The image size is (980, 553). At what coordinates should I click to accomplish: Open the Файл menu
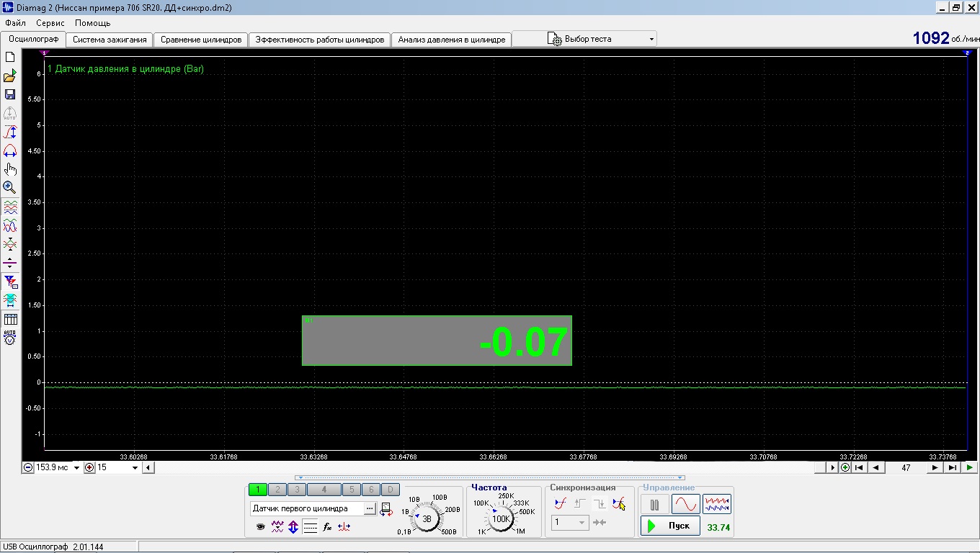coord(15,23)
